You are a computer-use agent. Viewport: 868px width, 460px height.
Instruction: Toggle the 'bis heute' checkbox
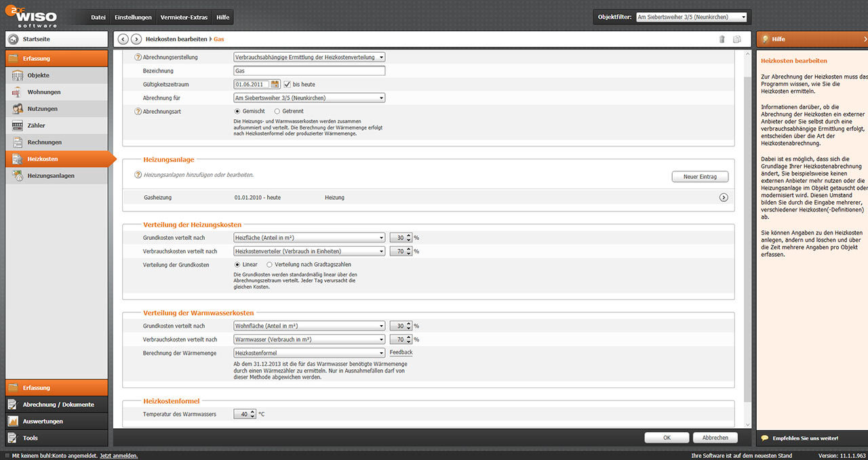point(287,84)
